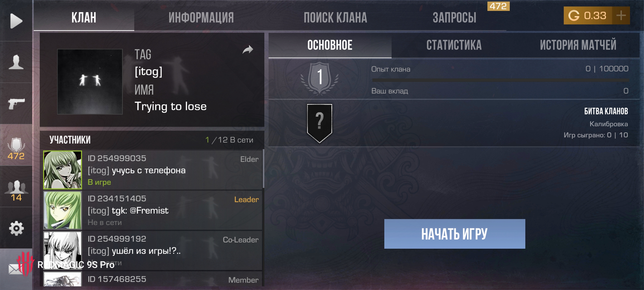Switch to the СТАТИСТИКА subtab

tap(454, 45)
